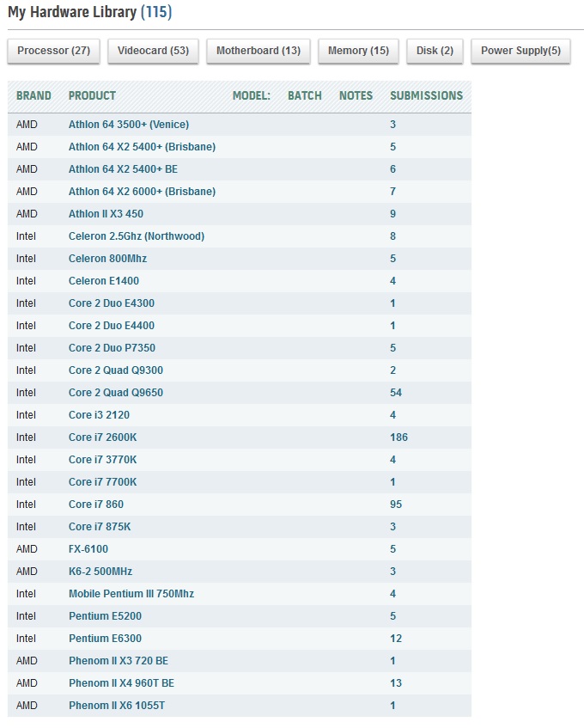Open the Disk (2) tab
Screen dimensions: 584x728
435,51
